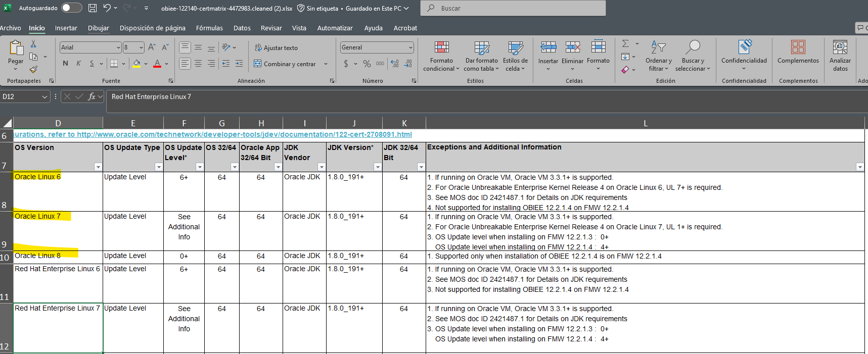Align text to top
This screenshot has width=868, height=354.
coord(185,47)
